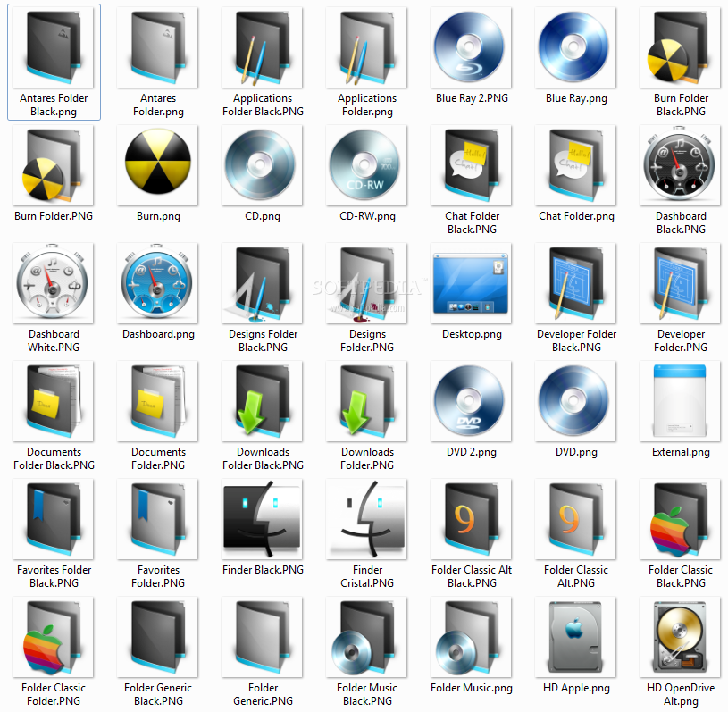This screenshot has width=728, height=712.
Task: Pick the blue Dashboard.png gauge icon
Action: 158,283
